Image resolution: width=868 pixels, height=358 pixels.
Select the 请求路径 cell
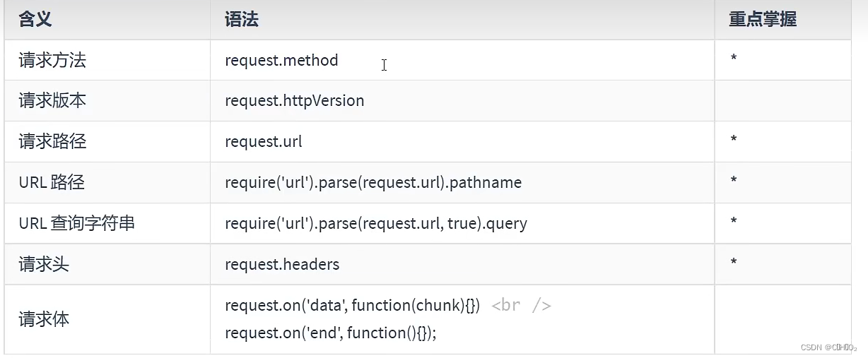pyautogui.click(x=52, y=141)
